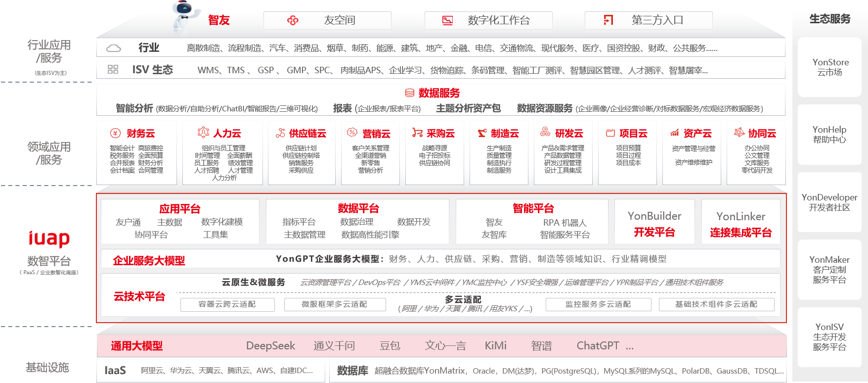Click the IaaS label
The image size is (868, 383).
115,371
